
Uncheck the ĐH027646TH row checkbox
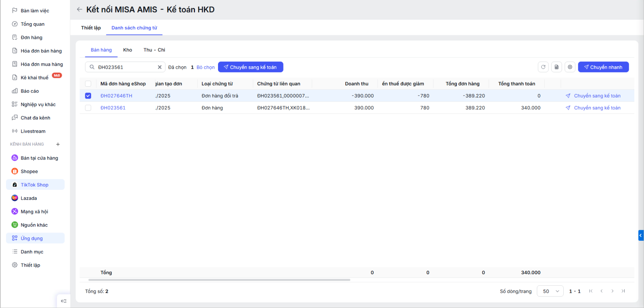pyautogui.click(x=88, y=96)
